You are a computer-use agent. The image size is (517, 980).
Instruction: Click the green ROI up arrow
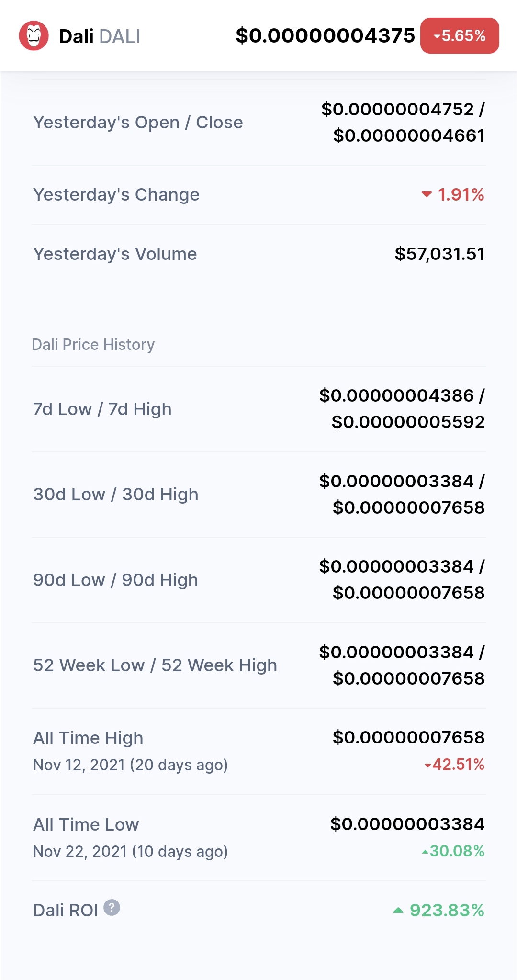coord(398,910)
